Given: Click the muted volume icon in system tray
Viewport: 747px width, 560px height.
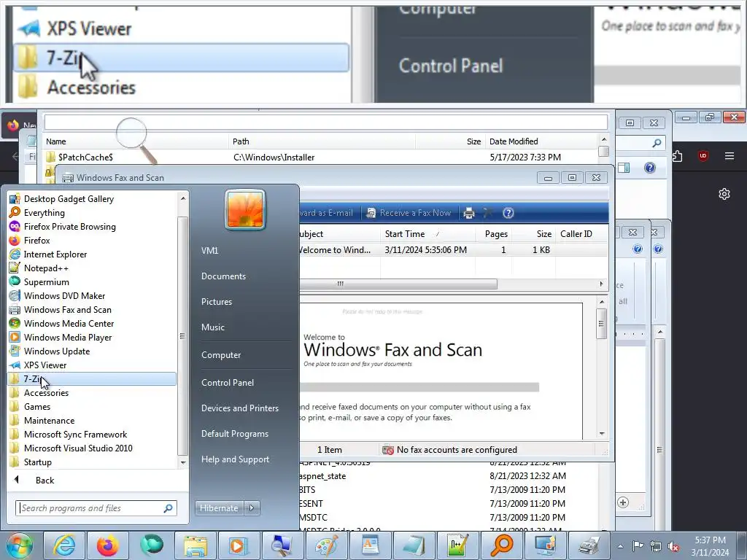Looking at the screenshot, I should pos(673,546).
